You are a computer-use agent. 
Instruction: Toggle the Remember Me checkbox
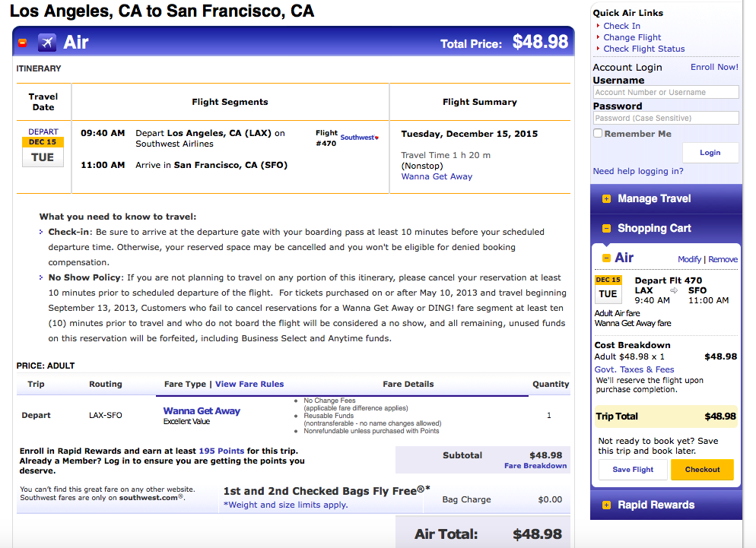(598, 134)
